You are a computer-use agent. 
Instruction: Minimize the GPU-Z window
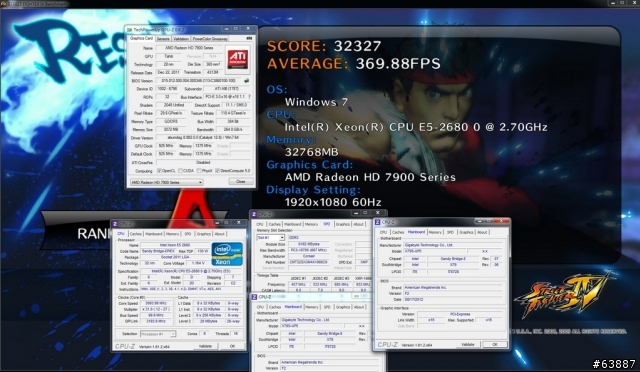click(227, 29)
